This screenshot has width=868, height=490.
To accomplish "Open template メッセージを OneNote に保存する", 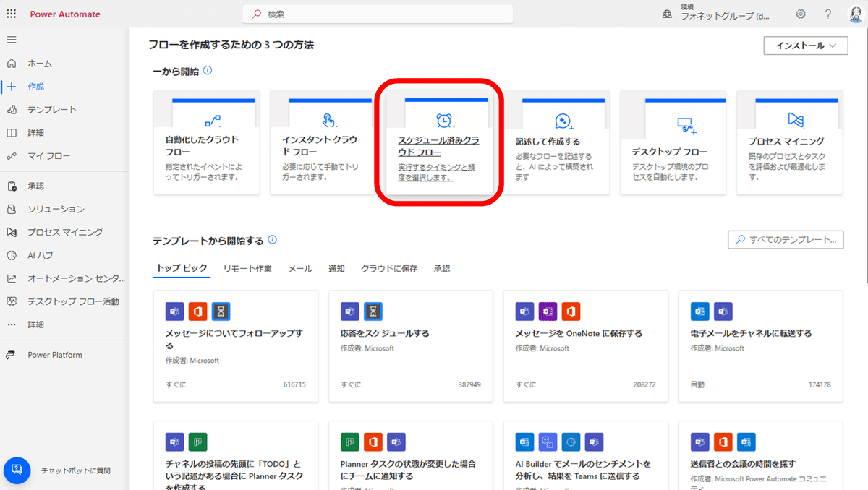I will 586,346.
